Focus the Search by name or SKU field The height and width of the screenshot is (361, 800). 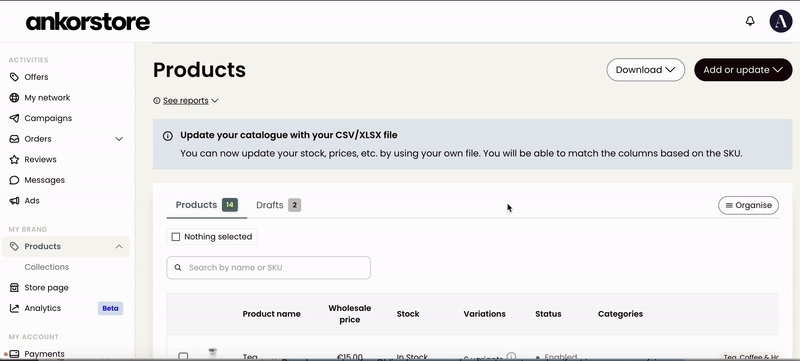pyautogui.click(x=268, y=268)
